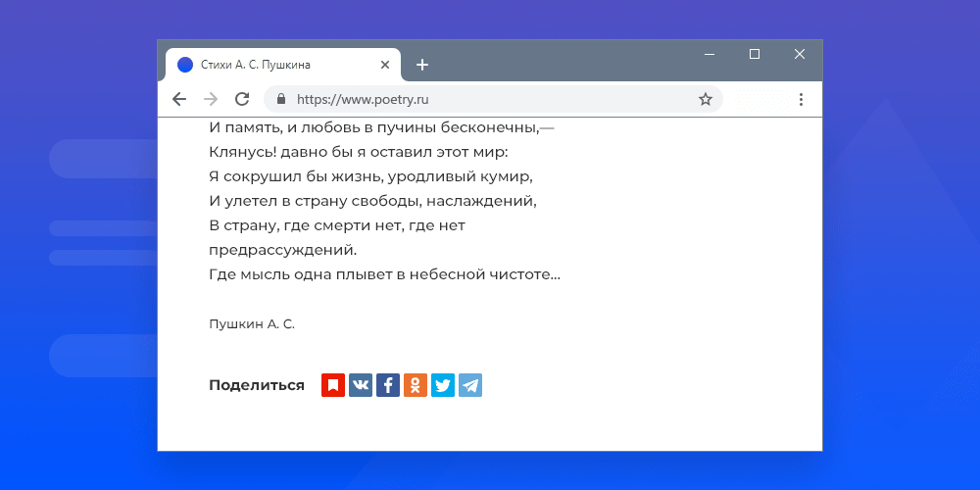This screenshot has height=490, width=980.
Task: Click the line "В страну, где смерти нет, где нет"
Action: tap(337, 225)
